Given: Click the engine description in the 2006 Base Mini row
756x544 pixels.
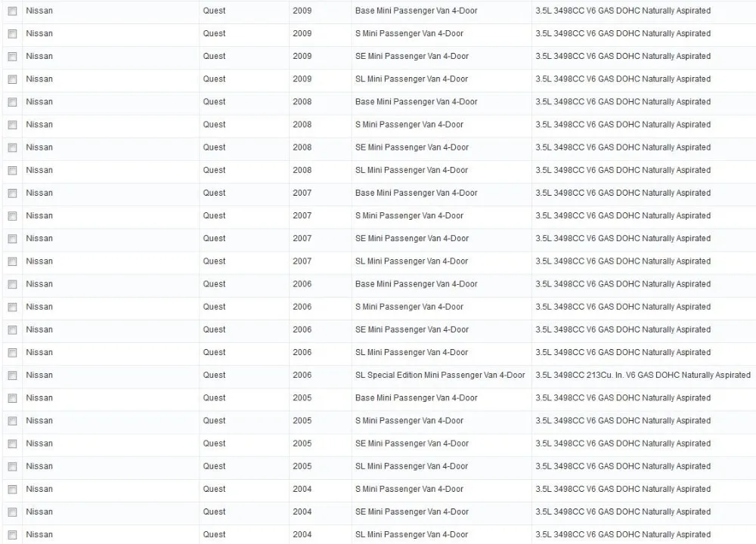Looking at the screenshot, I should (623, 284).
